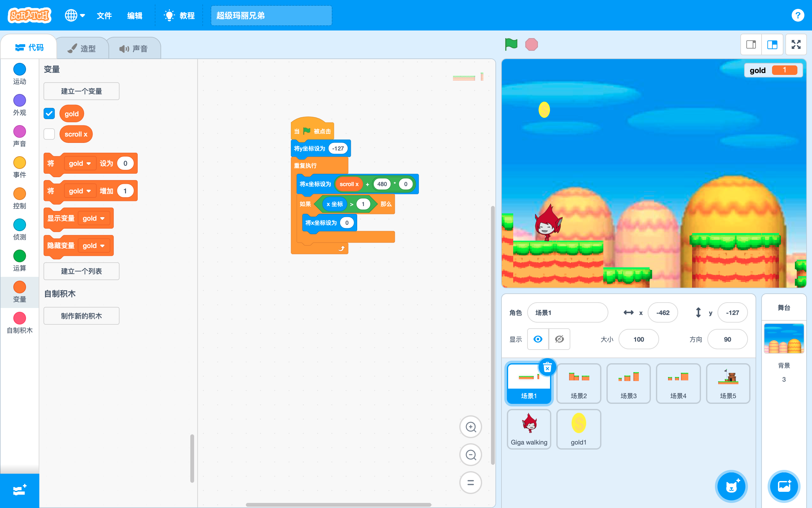This screenshot has width=812, height=508.
Task: Select the 声音 sound block category
Action: [x=19, y=136]
